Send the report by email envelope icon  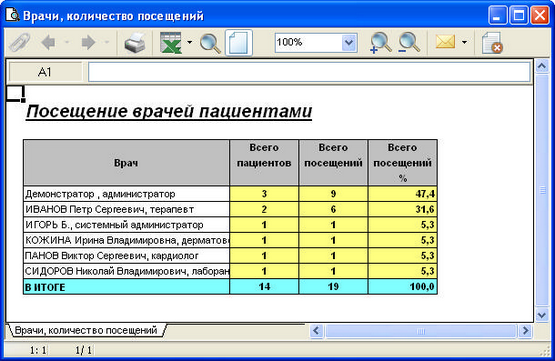click(x=445, y=42)
